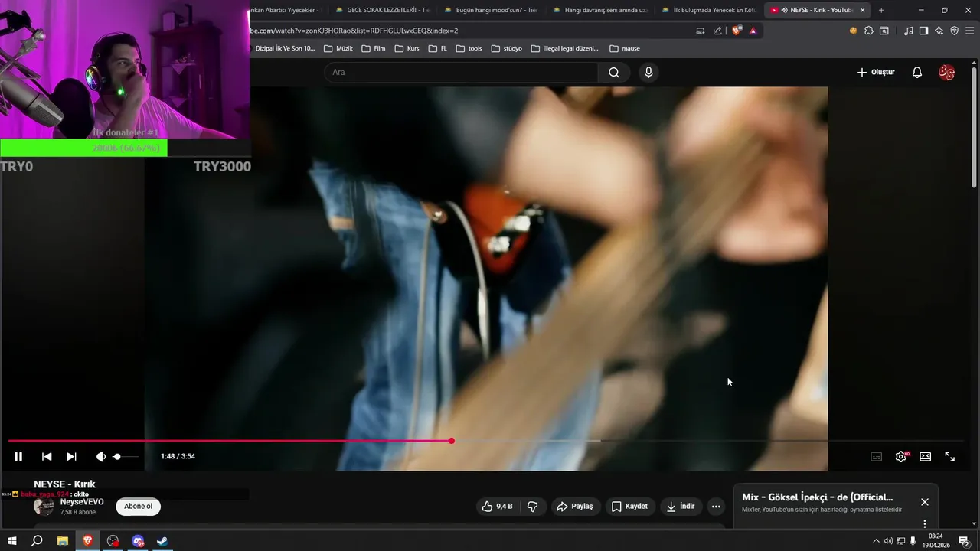The width and height of the screenshot is (980, 551).
Task: Go to previous video in playlist
Action: coord(47,456)
